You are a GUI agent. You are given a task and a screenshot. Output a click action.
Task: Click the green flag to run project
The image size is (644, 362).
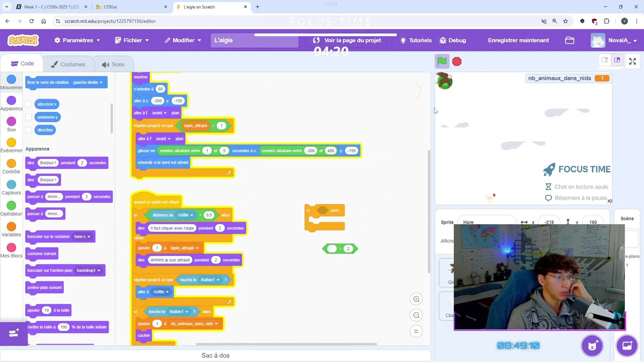click(x=442, y=61)
